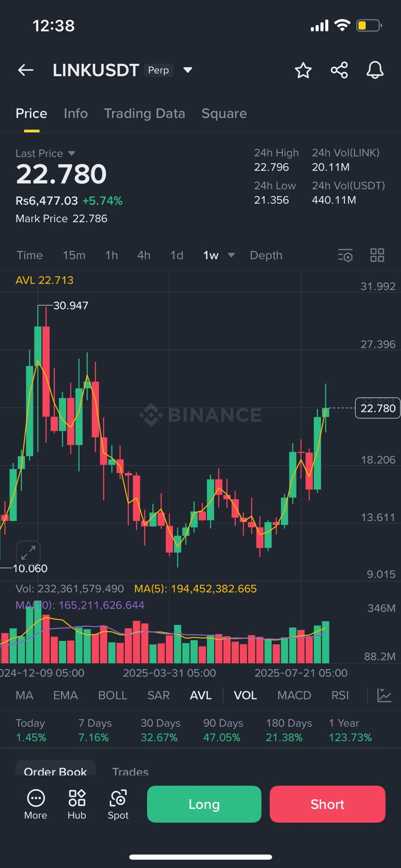Tap the 24h Low value 21.356
This screenshot has width=401, height=868.
[x=271, y=200]
